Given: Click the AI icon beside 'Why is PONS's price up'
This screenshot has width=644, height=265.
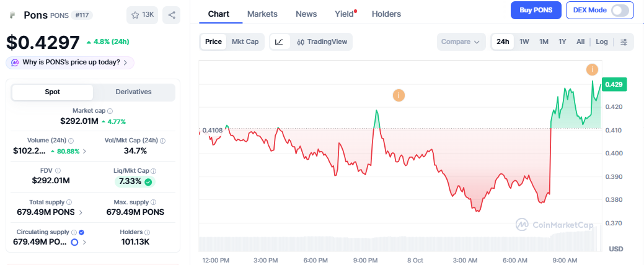Looking at the screenshot, I should [x=15, y=63].
